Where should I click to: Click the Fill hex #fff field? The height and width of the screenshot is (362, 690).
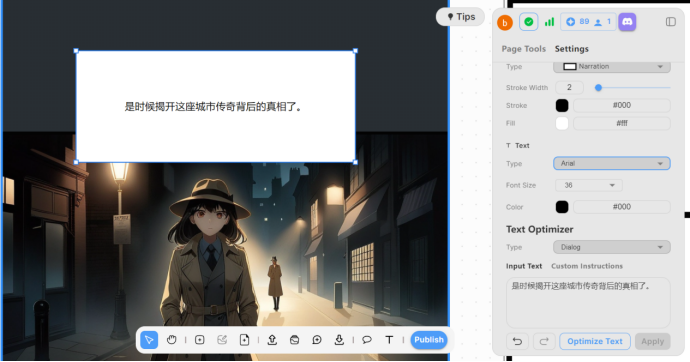[x=622, y=124]
